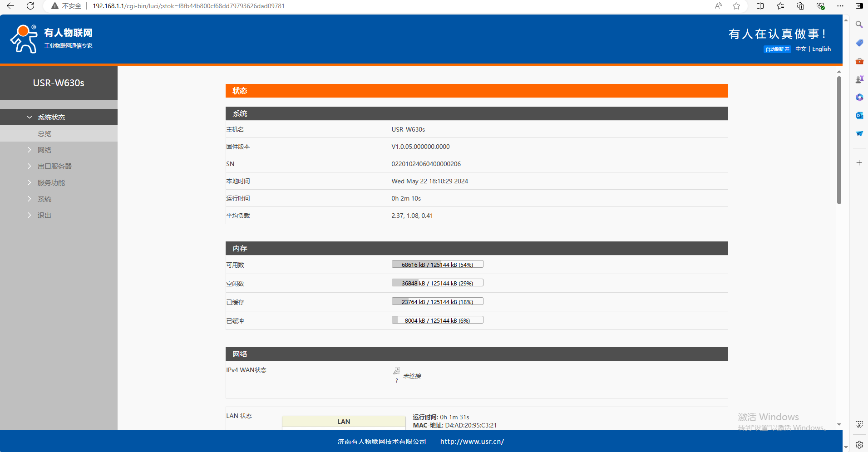868x452 pixels.
Task: Expand the 网络 sidebar menu
Action: 44,150
